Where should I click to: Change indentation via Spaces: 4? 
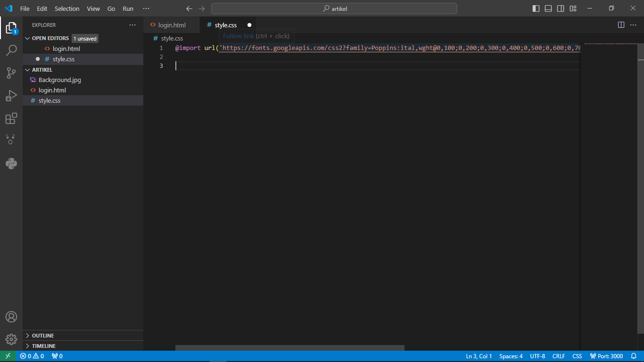pos(511,356)
